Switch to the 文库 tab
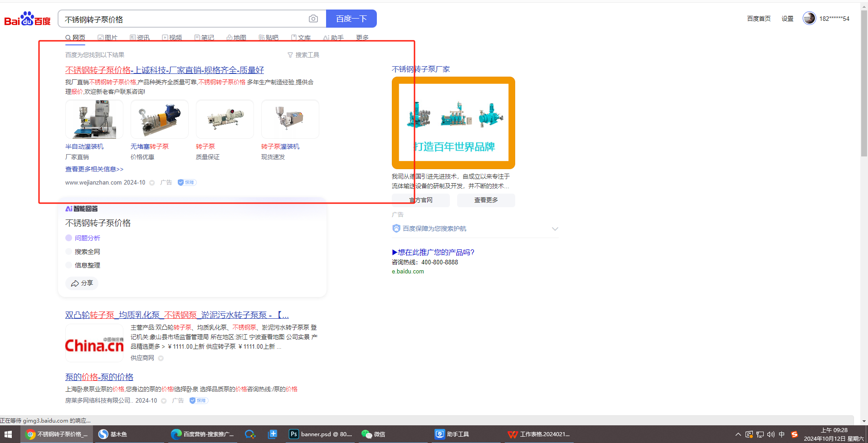The width and height of the screenshot is (868, 443). click(301, 38)
